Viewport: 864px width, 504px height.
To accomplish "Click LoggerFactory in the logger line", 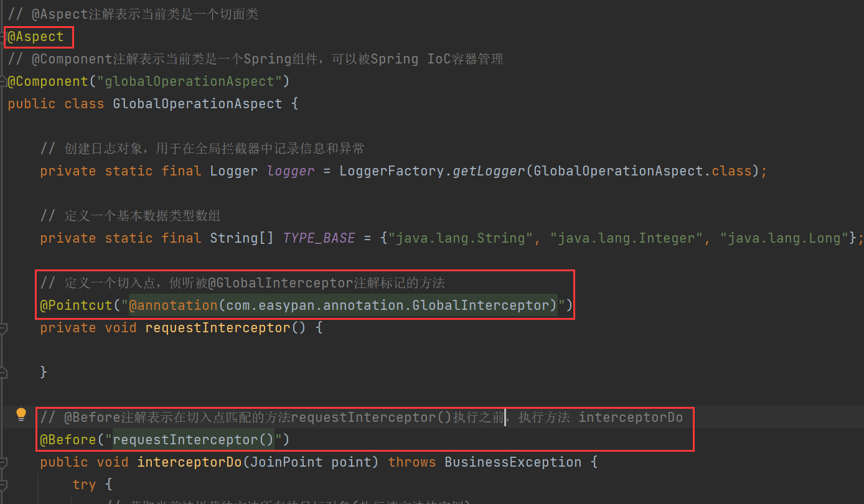I will point(392,171).
